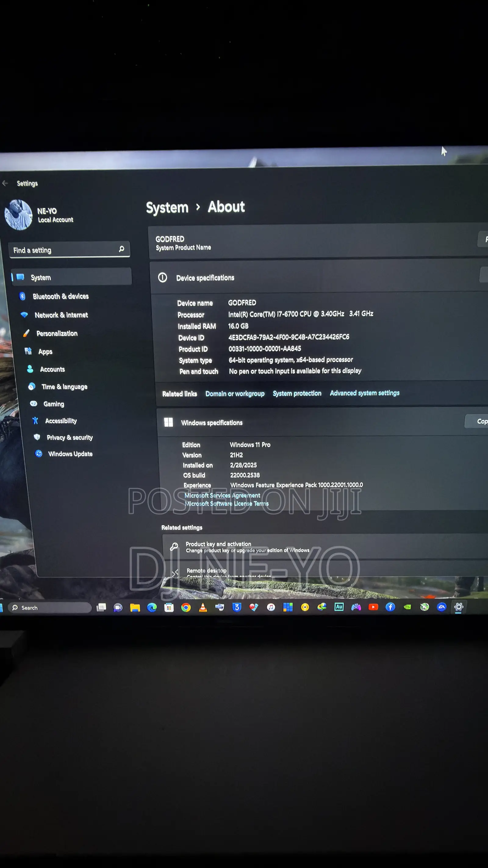The image size is (488, 868).
Task: Open NVIDIA app from the taskbar
Action: pos(407,607)
